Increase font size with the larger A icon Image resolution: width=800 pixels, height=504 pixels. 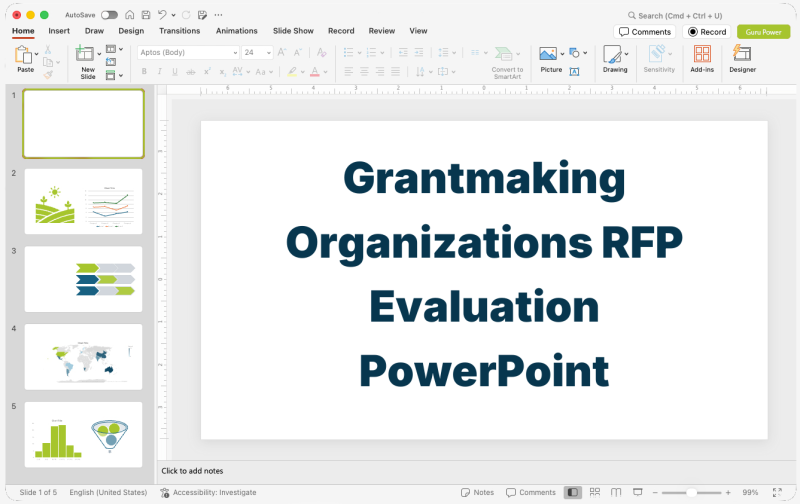tap(282, 52)
